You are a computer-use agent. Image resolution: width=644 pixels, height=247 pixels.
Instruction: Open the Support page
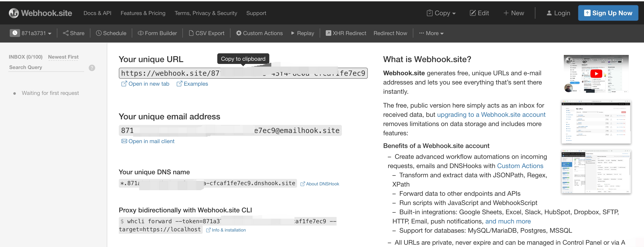[256, 13]
